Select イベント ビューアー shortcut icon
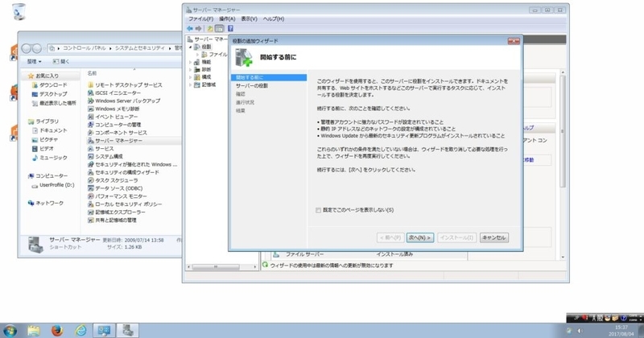644x338 pixels. 91,117
